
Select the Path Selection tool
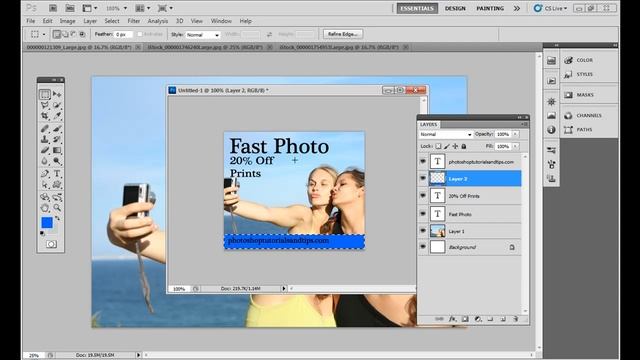tap(45, 184)
